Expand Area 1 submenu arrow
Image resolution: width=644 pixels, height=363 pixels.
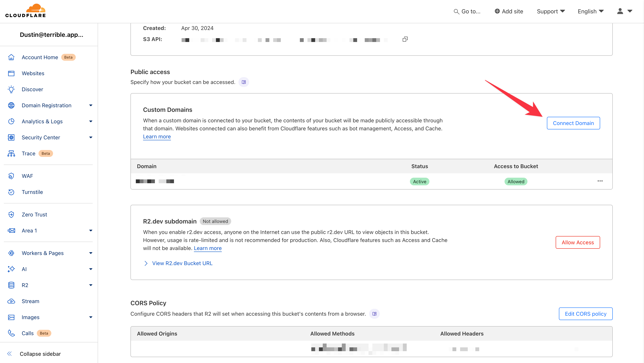(91, 230)
